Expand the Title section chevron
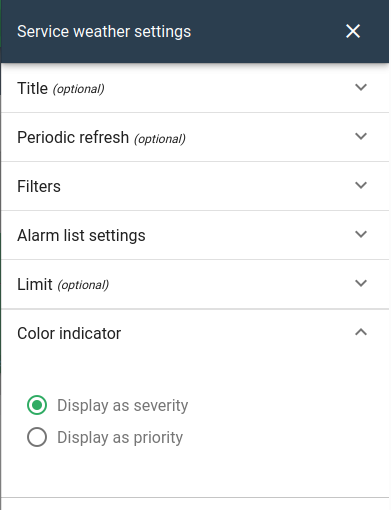The height and width of the screenshot is (510, 391). point(361,87)
